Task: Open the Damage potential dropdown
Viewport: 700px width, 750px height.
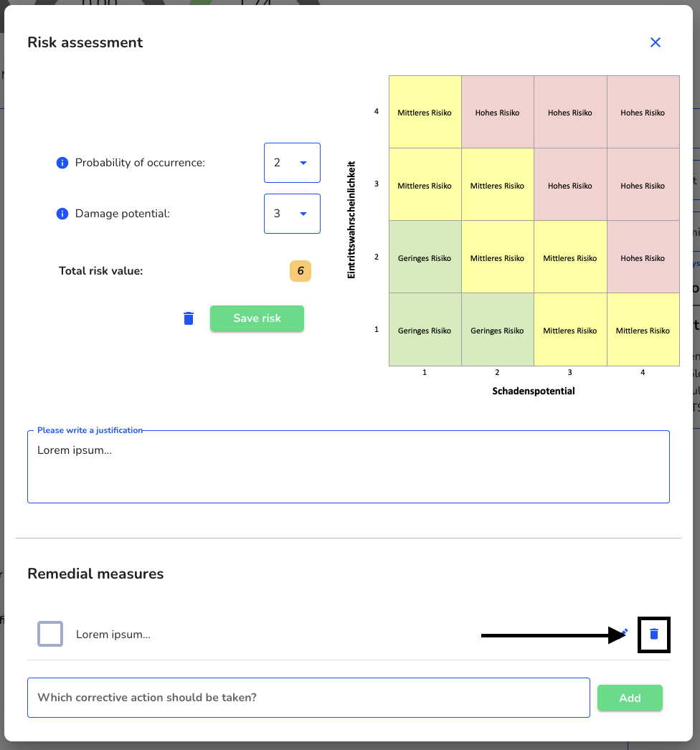Action: coord(292,214)
